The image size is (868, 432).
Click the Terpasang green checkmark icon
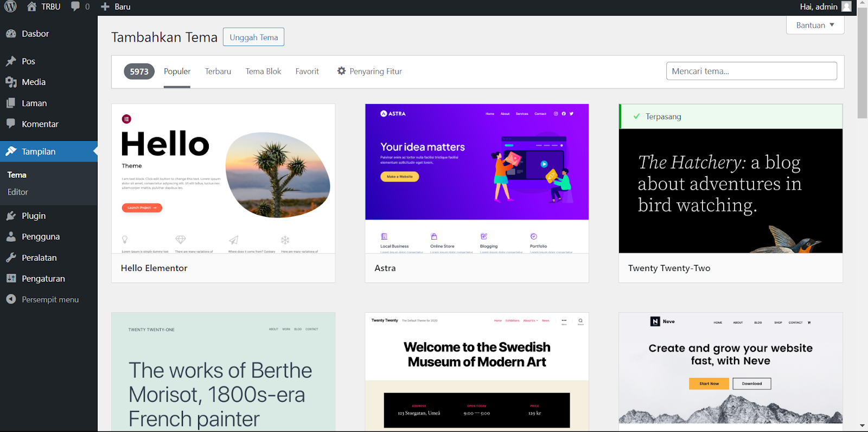click(636, 117)
